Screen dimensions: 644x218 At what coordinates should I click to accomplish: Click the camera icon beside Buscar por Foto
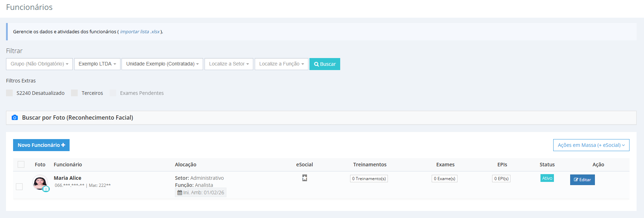[x=14, y=117]
